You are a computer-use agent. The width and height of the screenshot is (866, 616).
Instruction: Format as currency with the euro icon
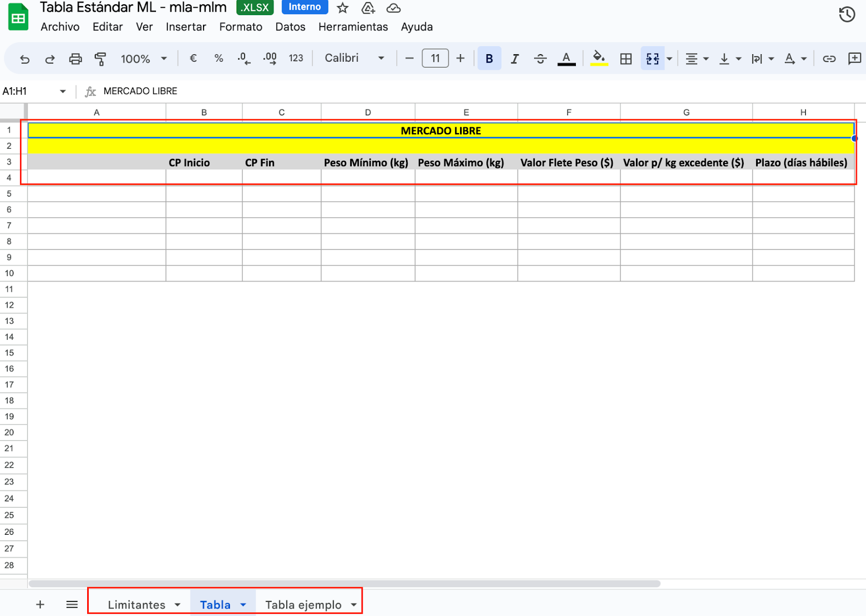[193, 58]
